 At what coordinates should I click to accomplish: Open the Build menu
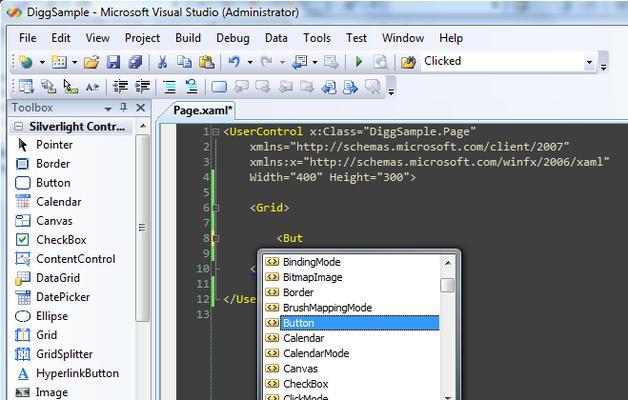(x=188, y=38)
